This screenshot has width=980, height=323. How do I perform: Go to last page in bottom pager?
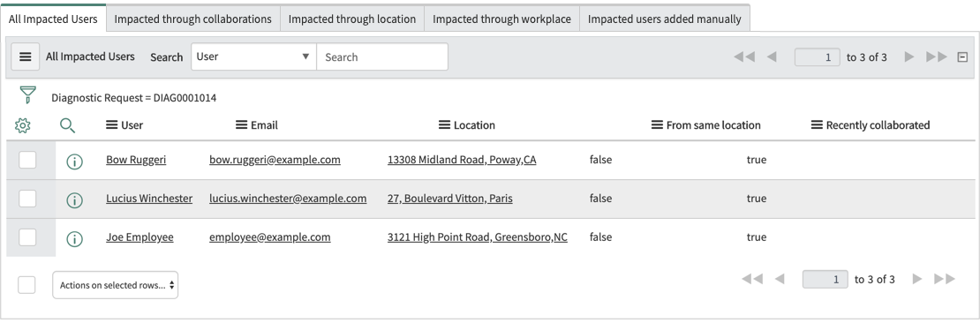945,279
